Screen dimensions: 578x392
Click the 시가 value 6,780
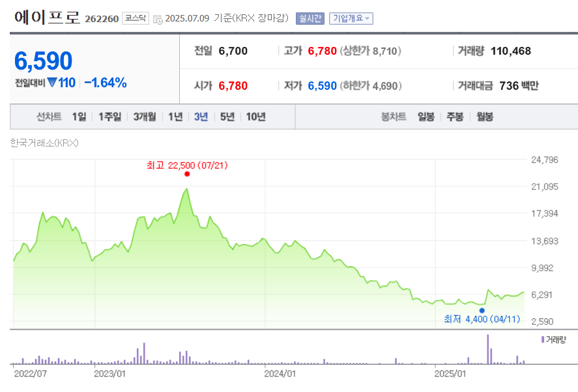pos(233,86)
